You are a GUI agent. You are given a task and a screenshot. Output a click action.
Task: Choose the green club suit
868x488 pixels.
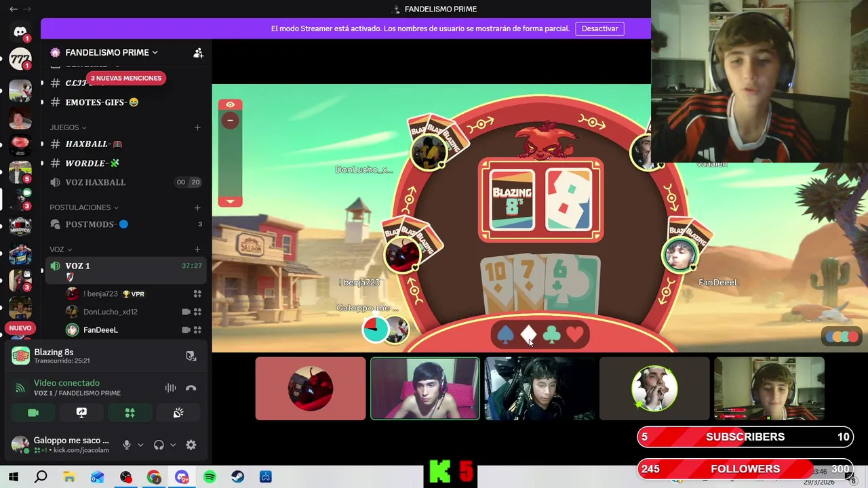(x=552, y=334)
